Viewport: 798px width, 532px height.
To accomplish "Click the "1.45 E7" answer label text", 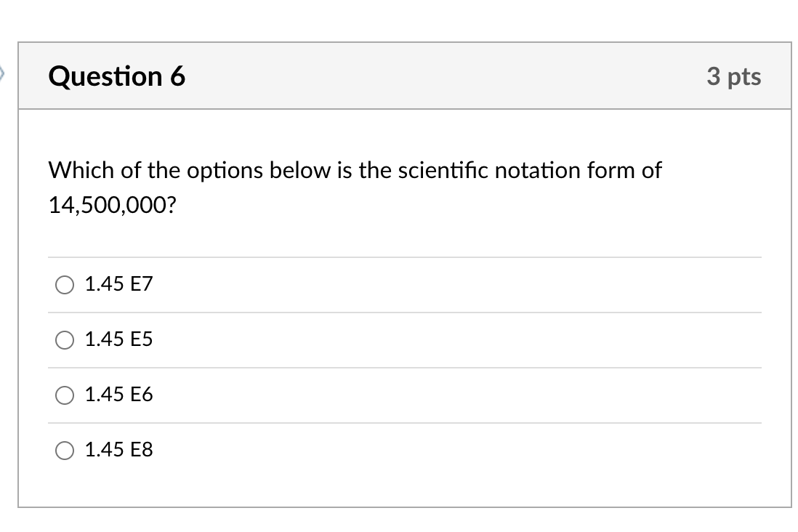I will click(119, 284).
